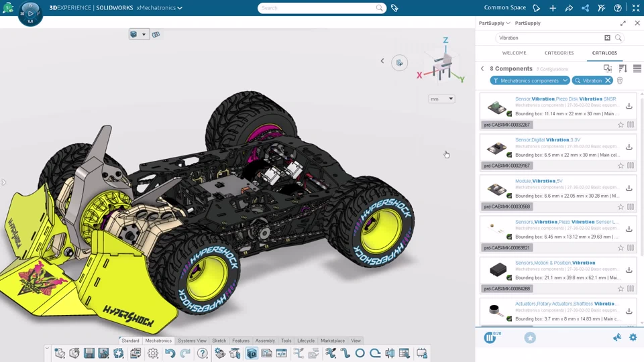Collapse the view tools left chevron
The width and height of the screenshot is (644, 362).
382,61
